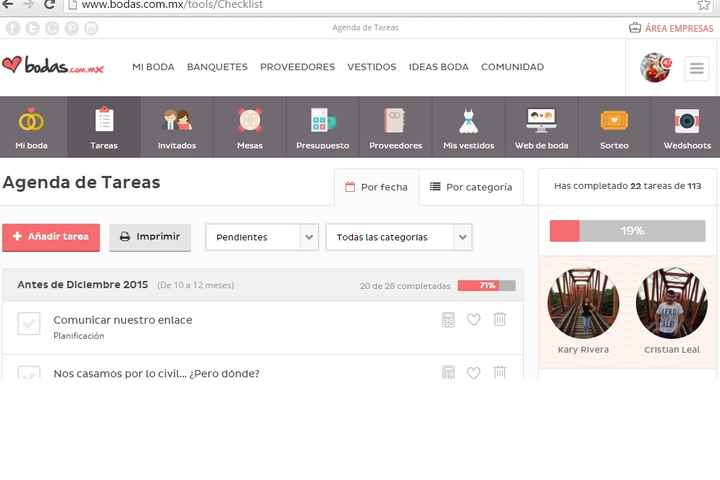Click the Pinterest social icon
Viewport: 720px width, 480px height.
click(x=72, y=28)
